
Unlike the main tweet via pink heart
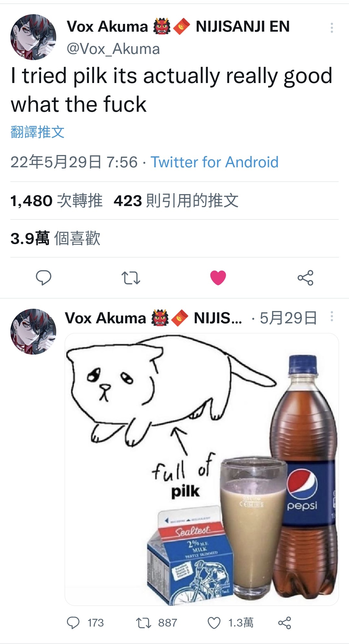coord(218,278)
